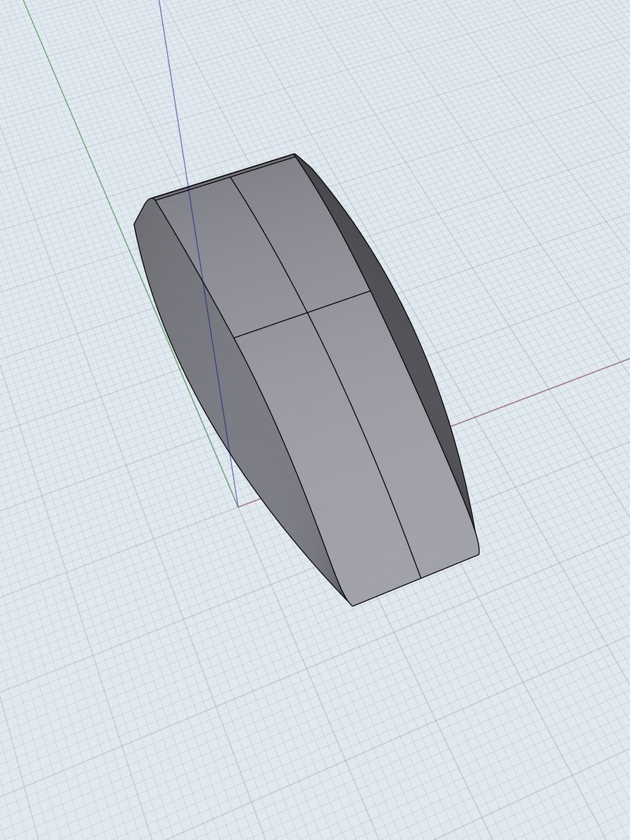Select the light curved left side face of solid
The height and width of the screenshot is (840, 630).
pos(228,381)
